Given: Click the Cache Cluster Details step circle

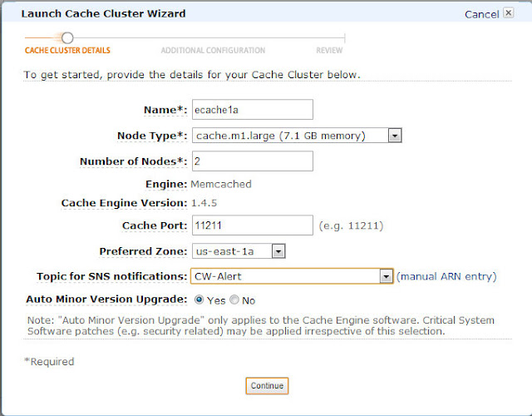Looking at the screenshot, I should tap(68, 37).
